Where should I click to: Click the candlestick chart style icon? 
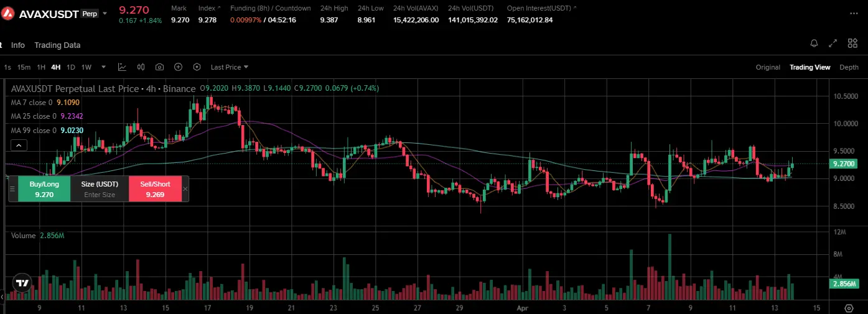[141, 67]
